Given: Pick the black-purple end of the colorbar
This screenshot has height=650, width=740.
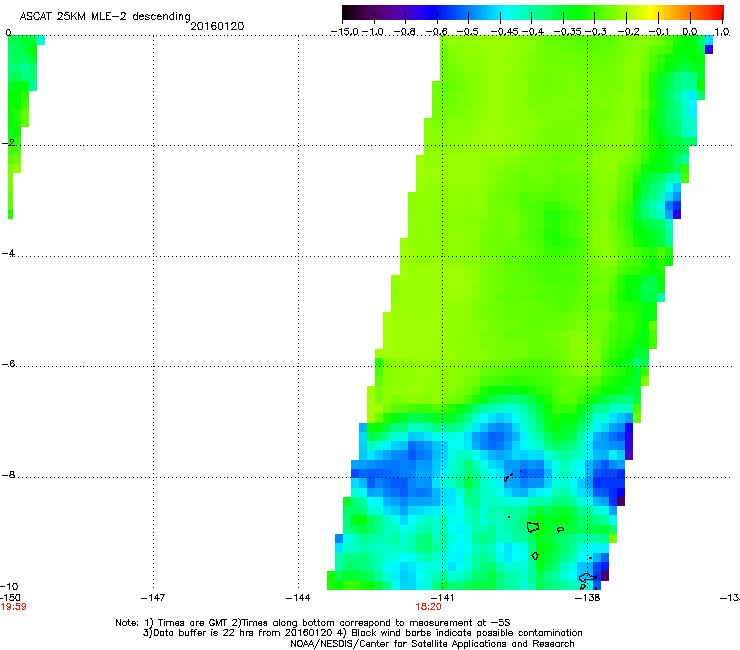Looking at the screenshot, I should coord(349,13).
